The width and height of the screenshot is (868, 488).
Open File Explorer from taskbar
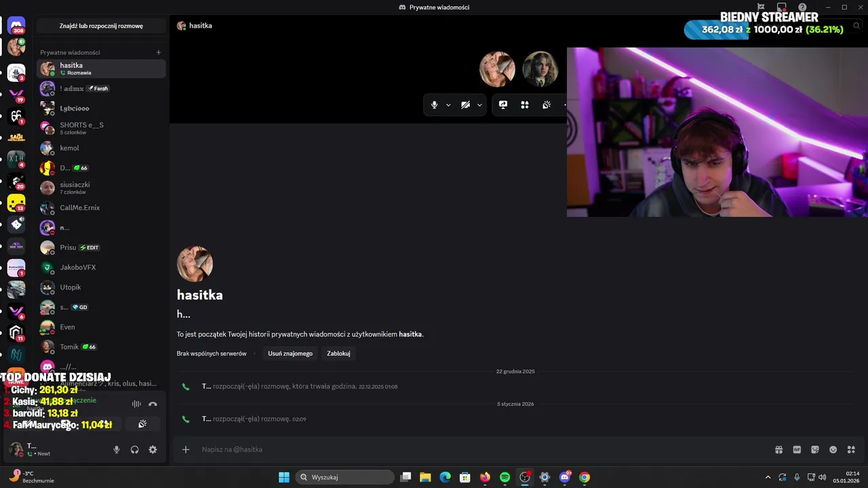point(425,477)
